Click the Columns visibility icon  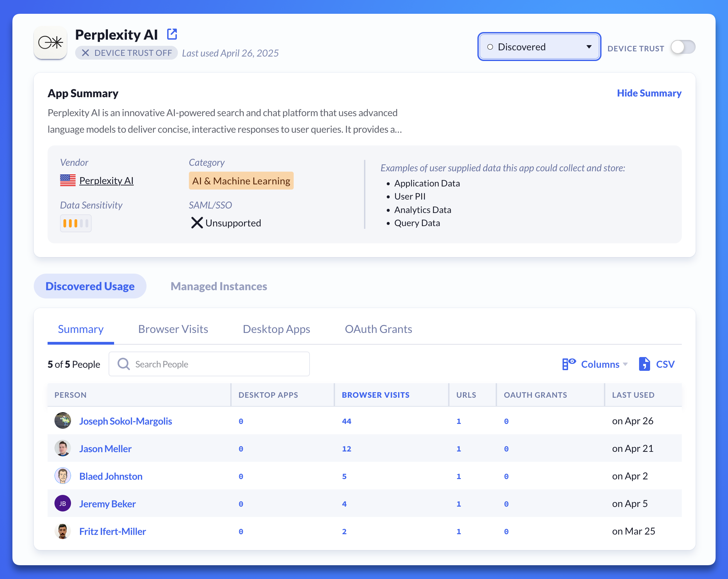click(x=569, y=364)
